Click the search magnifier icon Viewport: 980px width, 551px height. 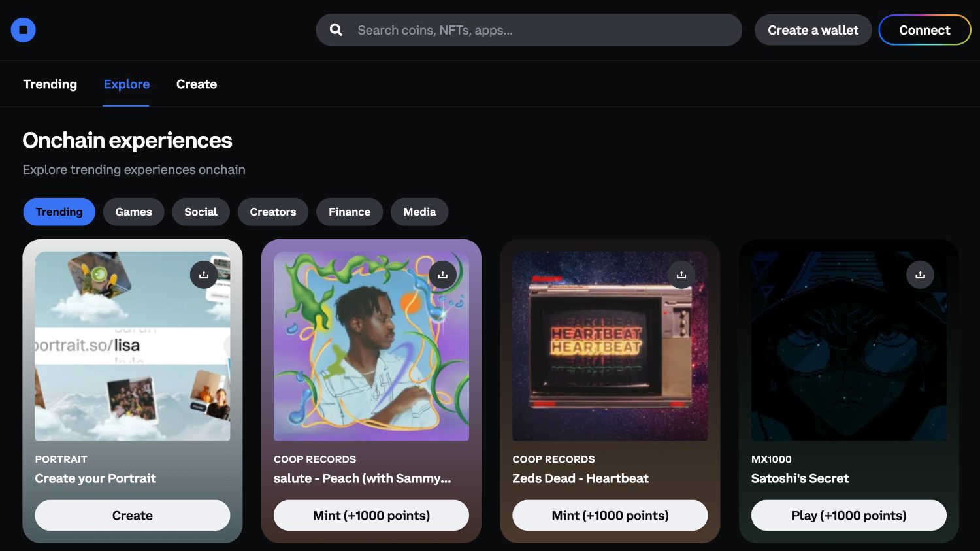[336, 30]
